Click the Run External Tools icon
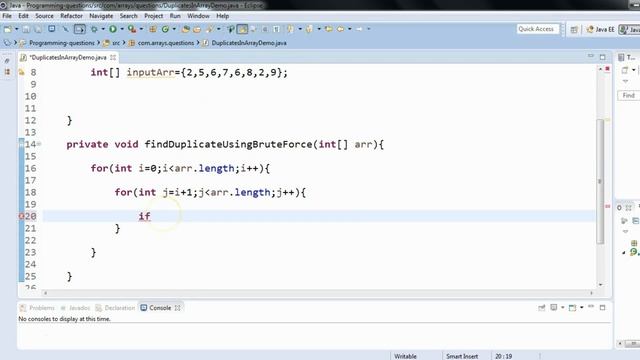The height and width of the screenshot is (360, 640). coord(132,29)
